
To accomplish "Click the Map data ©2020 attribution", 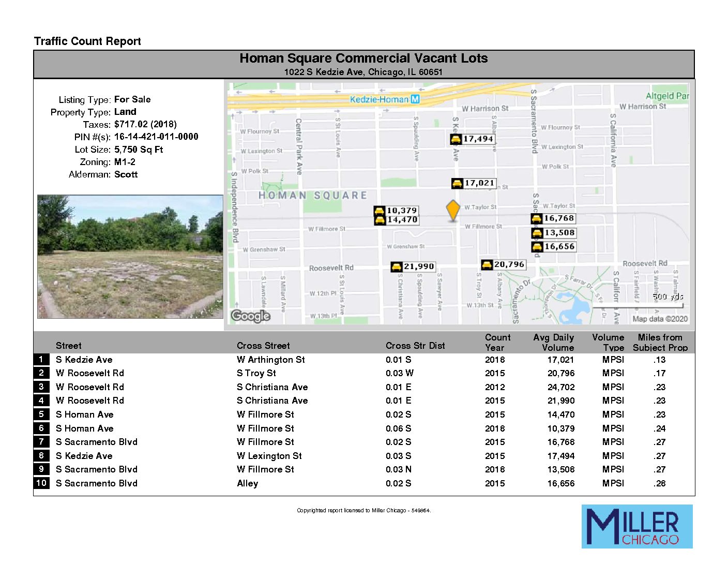I will tap(660, 319).
